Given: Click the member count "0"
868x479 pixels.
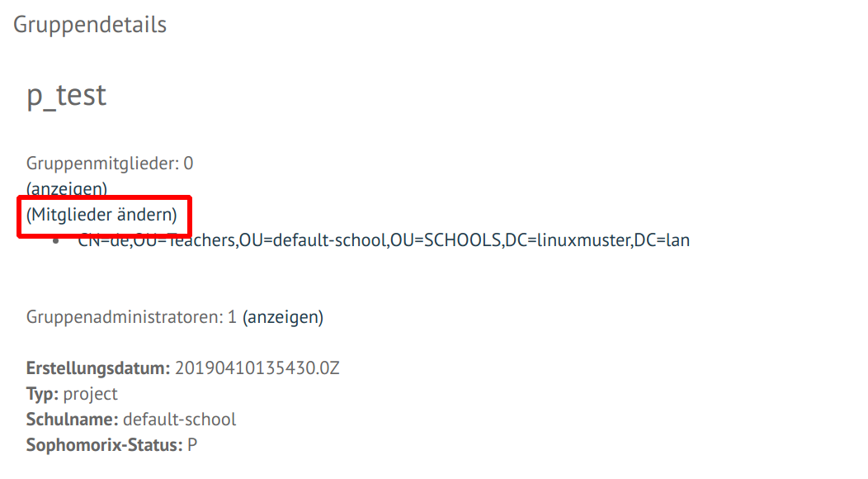Looking at the screenshot, I should click(x=187, y=163).
